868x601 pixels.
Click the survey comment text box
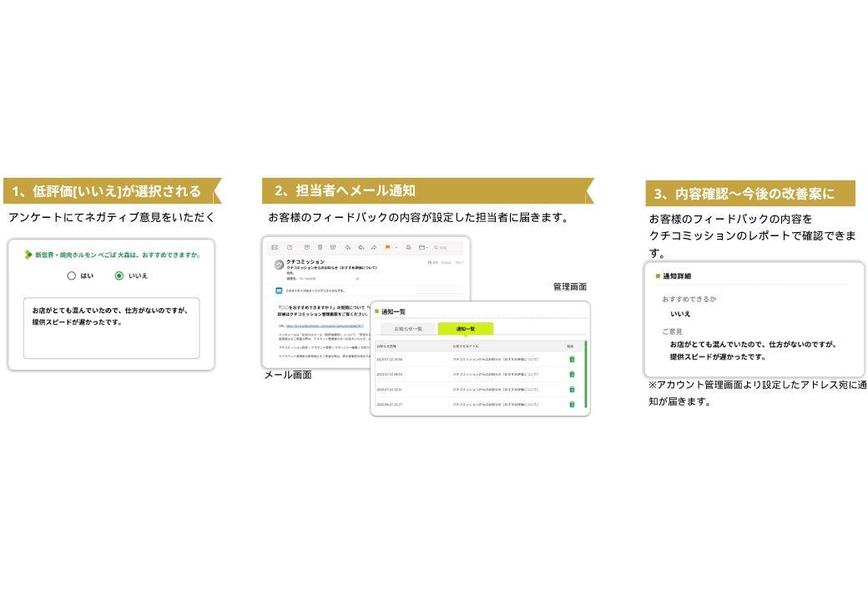coord(111,328)
